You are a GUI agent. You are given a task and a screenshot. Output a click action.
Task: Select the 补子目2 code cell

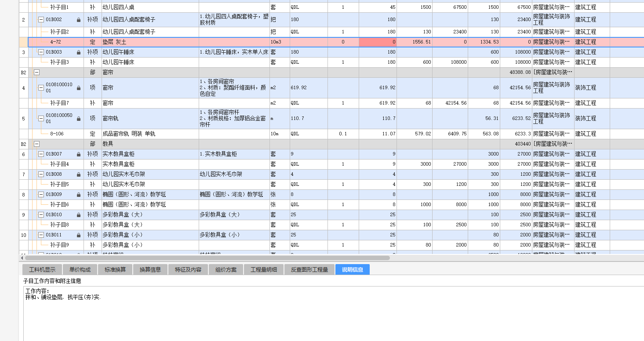pos(56,32)
